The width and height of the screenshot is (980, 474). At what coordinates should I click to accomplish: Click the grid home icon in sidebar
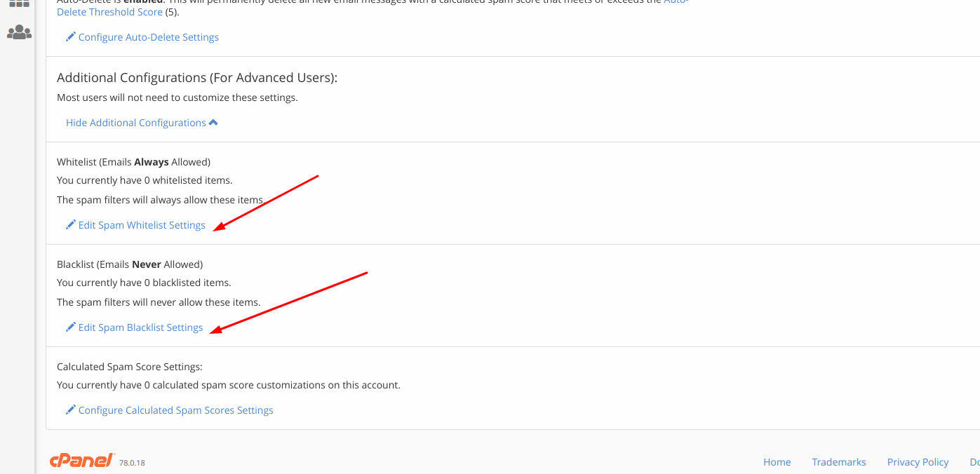click(19, 4)
